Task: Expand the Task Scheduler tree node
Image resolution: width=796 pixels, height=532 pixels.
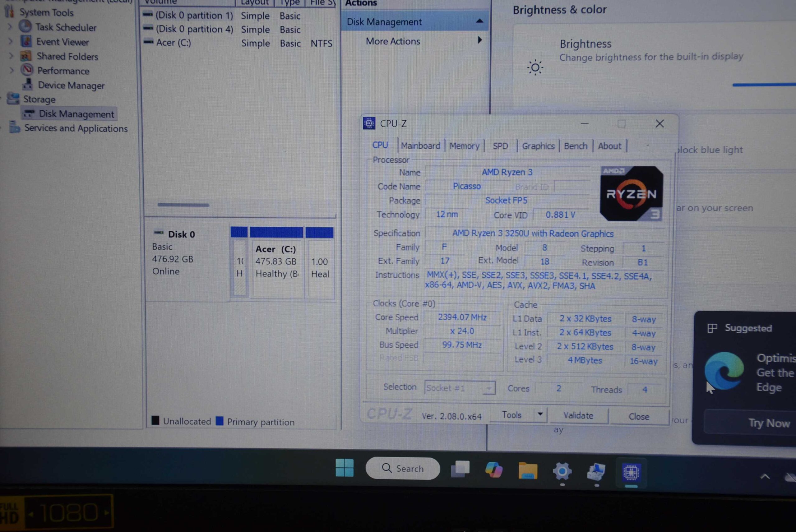Action: pyautogui.click(x=10, y=27)
